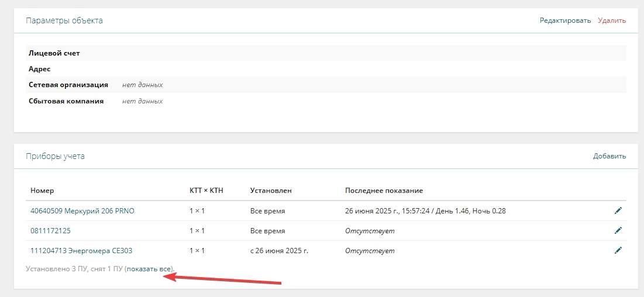Image resolution: width=644 pixels, height=297 pixels.
Task: Click Добавить in Приборы учета panel
Action: click(x=609, y=156)
